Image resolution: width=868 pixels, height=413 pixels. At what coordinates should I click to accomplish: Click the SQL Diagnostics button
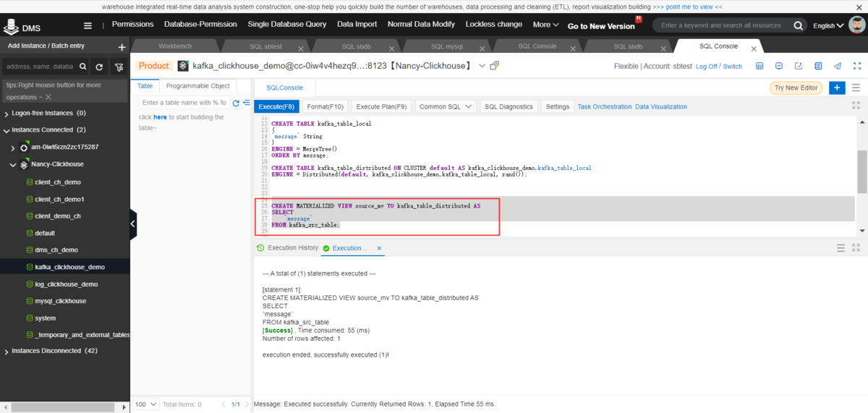click(x=509, y=106)
